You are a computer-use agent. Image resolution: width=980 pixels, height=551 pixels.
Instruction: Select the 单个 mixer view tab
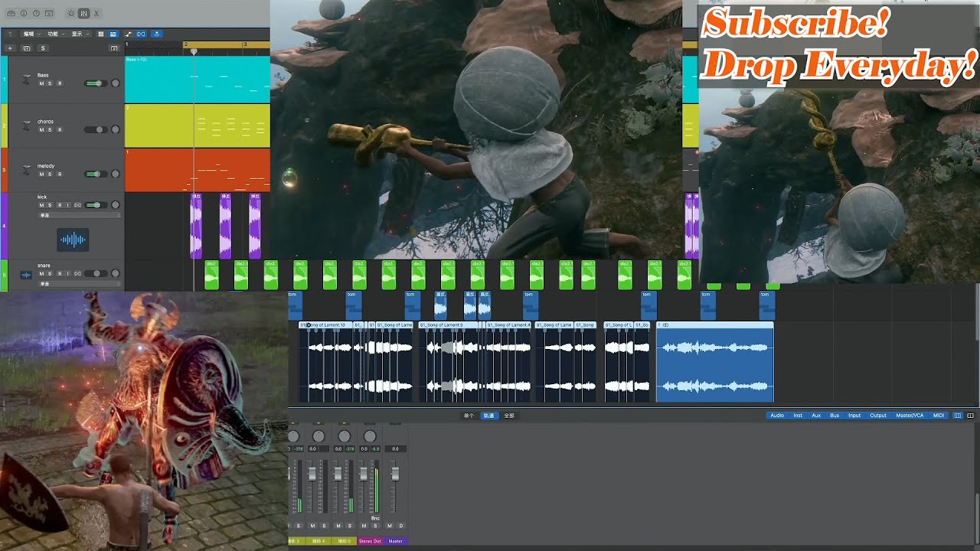point(469,416)
